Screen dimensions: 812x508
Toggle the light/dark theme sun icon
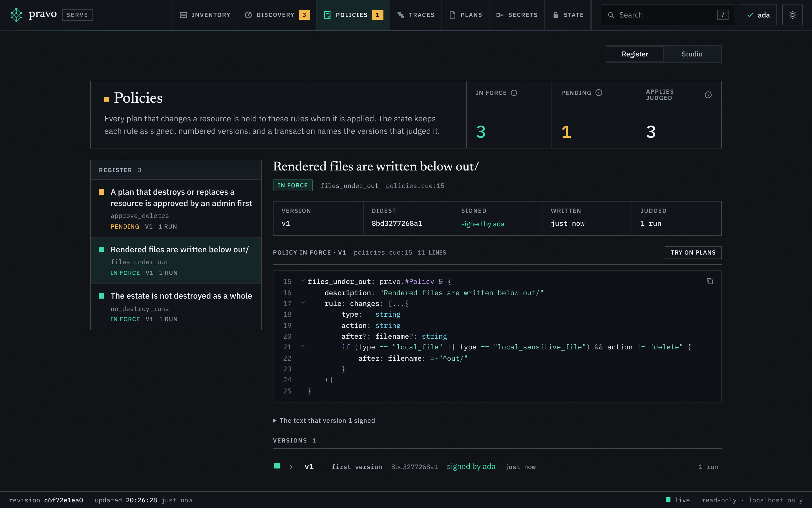pos(792,15)
